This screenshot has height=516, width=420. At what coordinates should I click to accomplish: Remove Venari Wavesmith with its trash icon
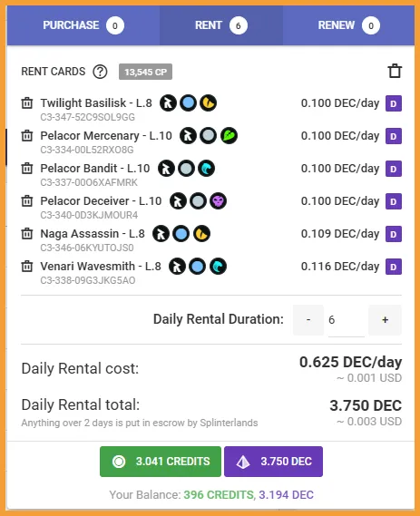coord(27,267)
